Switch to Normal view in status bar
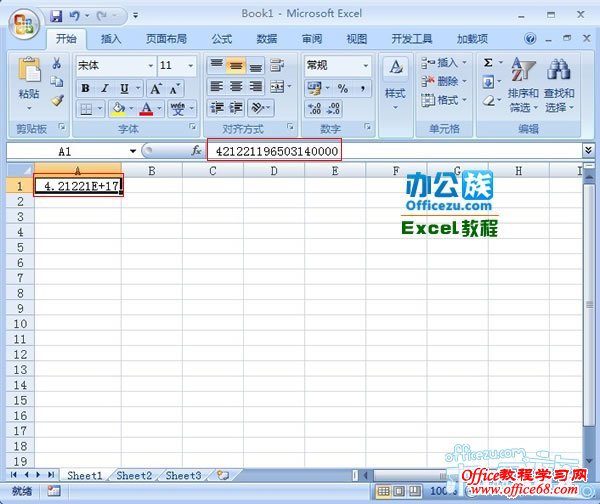The height and width of the screenshot is (504, 600). [384, 492]
